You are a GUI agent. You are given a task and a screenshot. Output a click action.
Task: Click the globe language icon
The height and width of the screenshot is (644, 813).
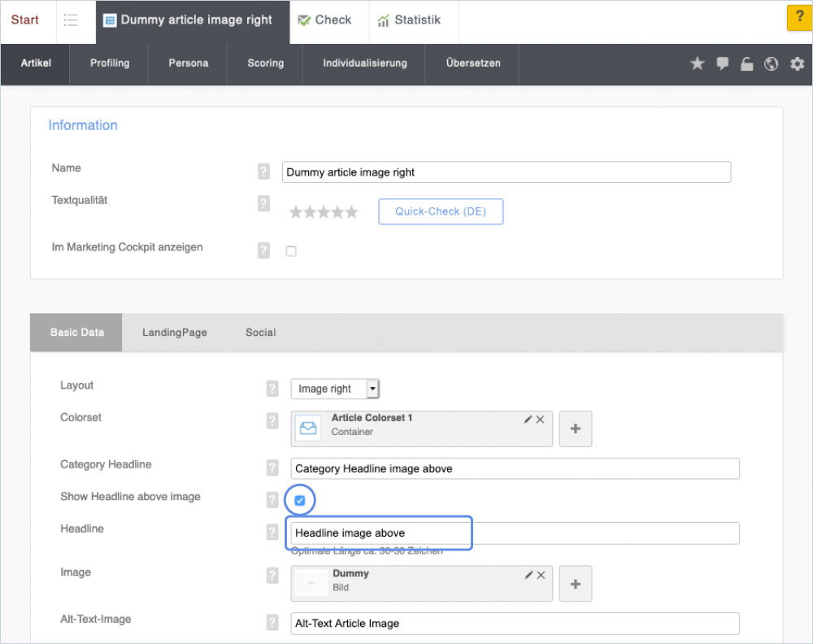click(771, 63)
